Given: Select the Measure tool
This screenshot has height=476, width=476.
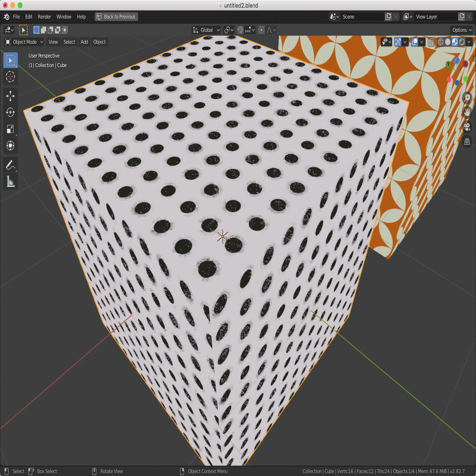Looking at the screenshot, I should click(10, 182).
